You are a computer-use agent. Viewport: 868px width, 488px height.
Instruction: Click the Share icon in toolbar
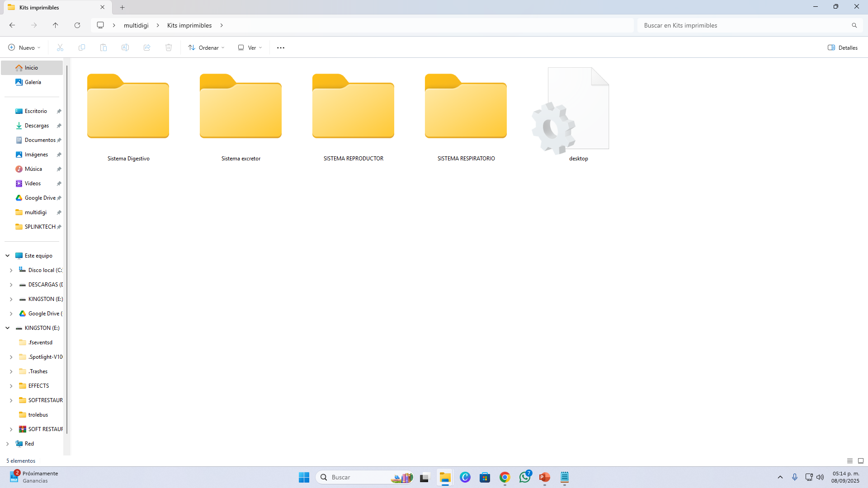(x=147, y=47)
